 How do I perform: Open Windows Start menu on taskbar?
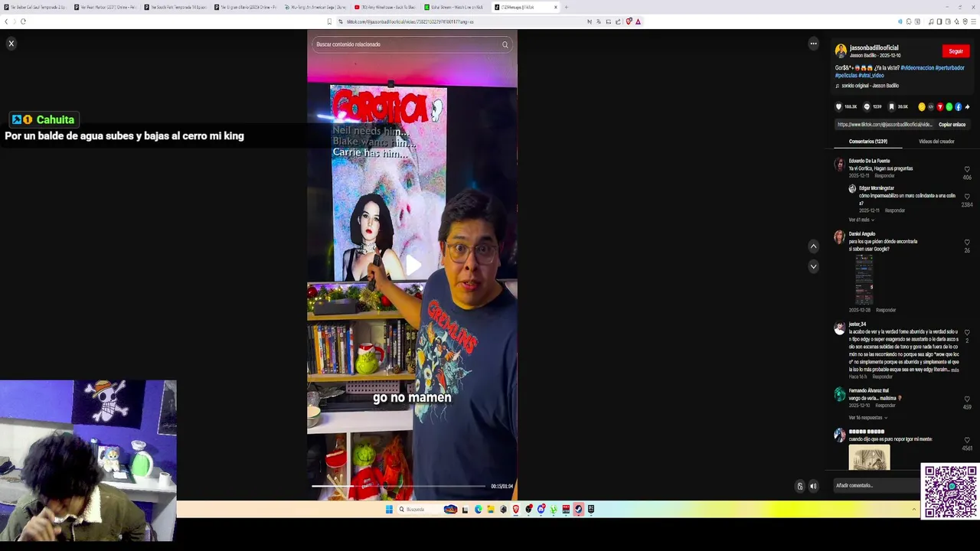[389, 509]
